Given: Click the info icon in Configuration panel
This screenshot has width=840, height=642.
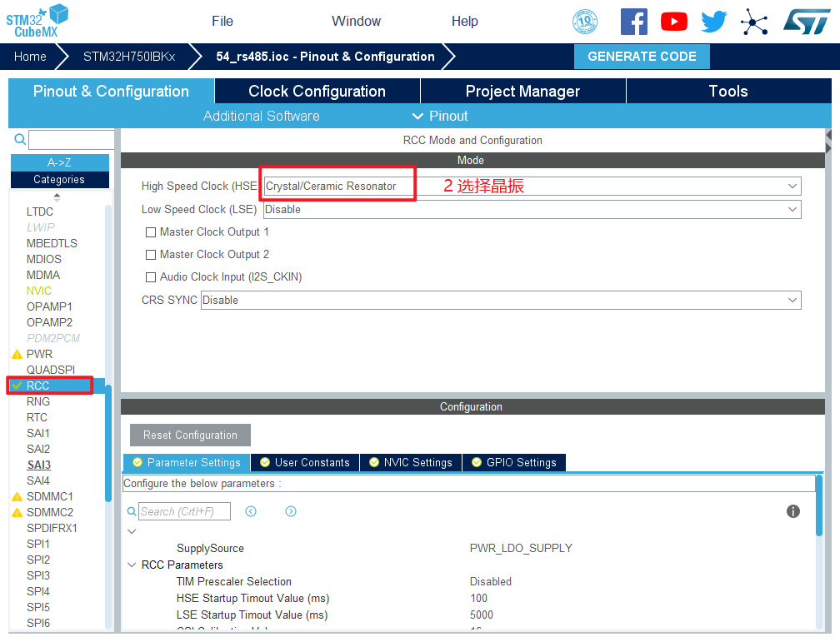Looking at the screenshot, I should coord(792,511).
